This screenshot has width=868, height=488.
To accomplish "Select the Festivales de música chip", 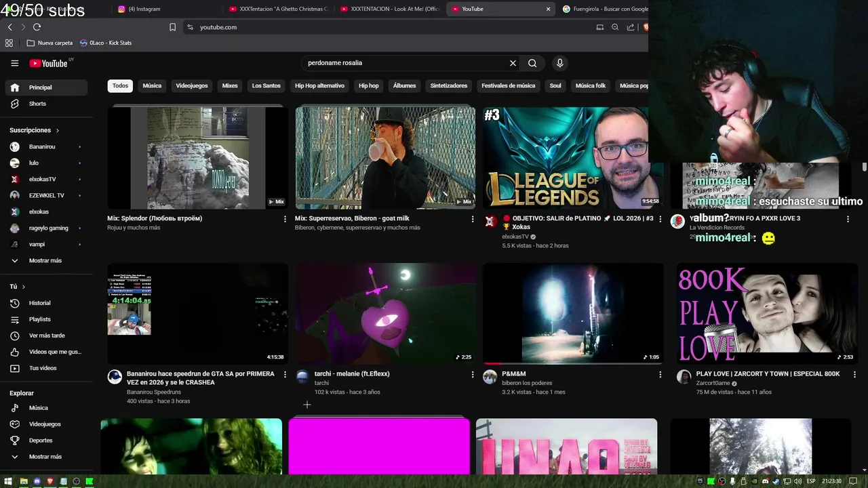I will click(x=509, y=86).
